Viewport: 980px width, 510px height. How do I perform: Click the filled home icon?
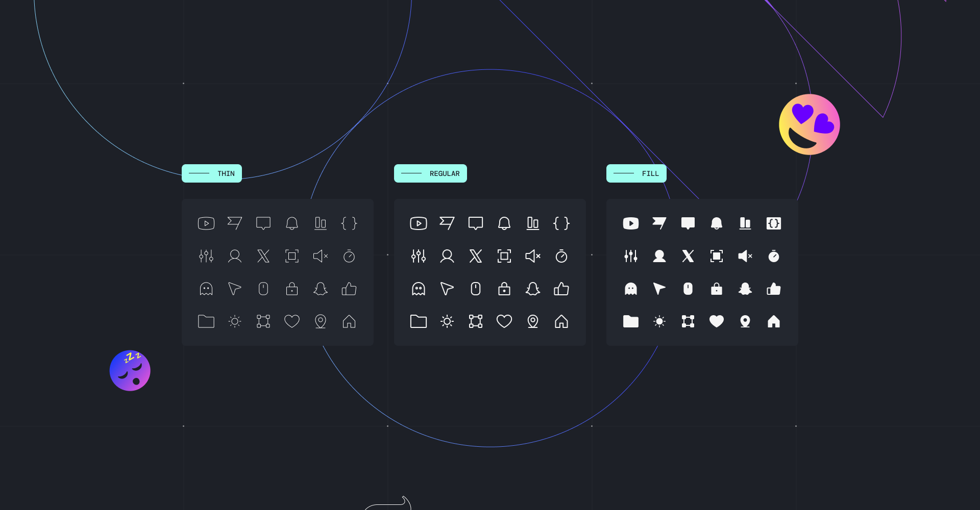click(x=774, y=321)
